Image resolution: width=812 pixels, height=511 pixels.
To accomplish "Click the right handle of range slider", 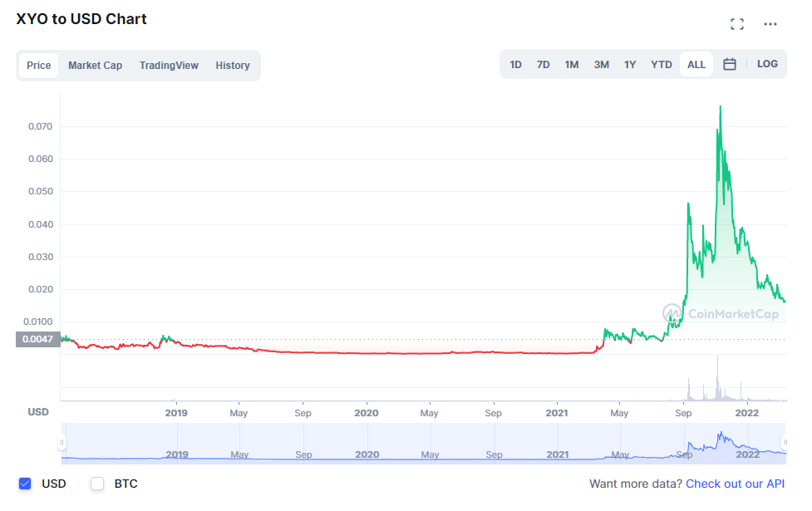I will (785, 443).
